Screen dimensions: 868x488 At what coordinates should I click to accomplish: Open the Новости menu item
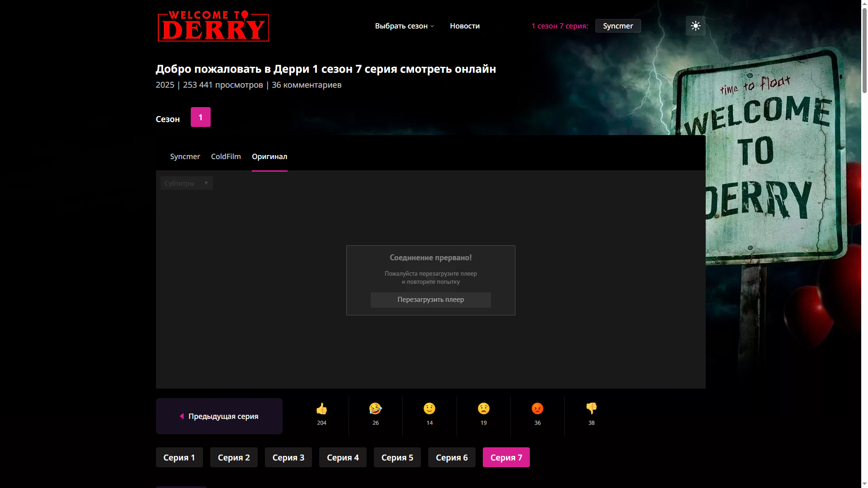[x=465, y=26]
